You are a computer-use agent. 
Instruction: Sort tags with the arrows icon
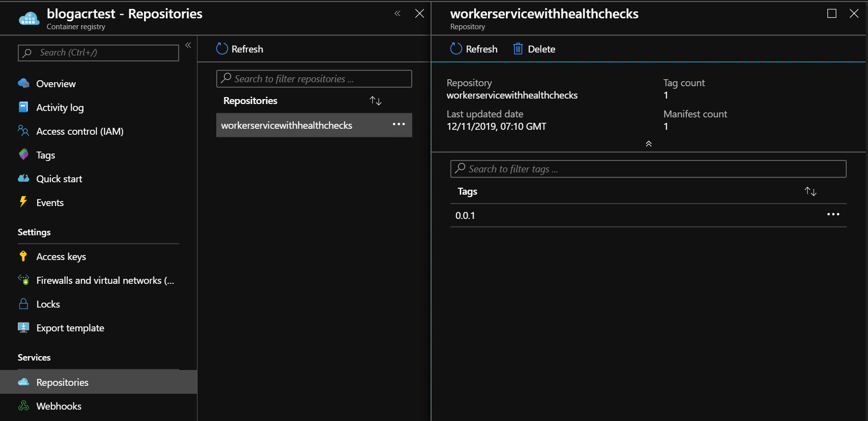811,191
